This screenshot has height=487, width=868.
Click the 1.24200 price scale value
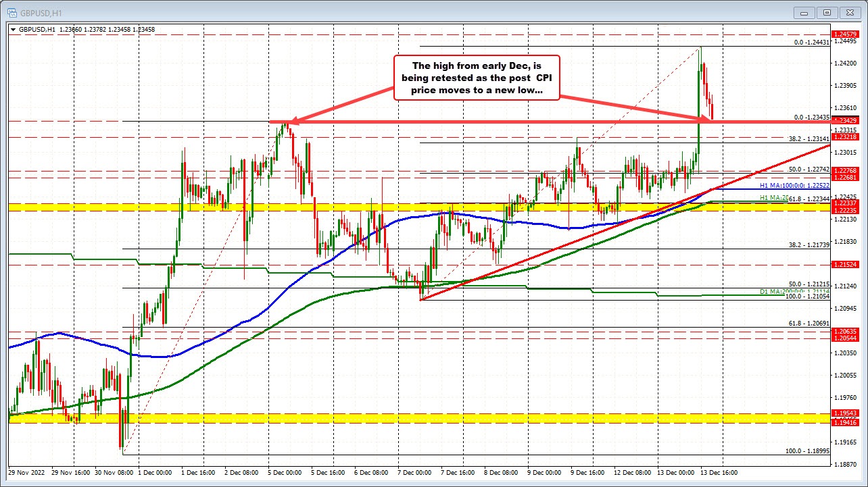coord(846,63)
